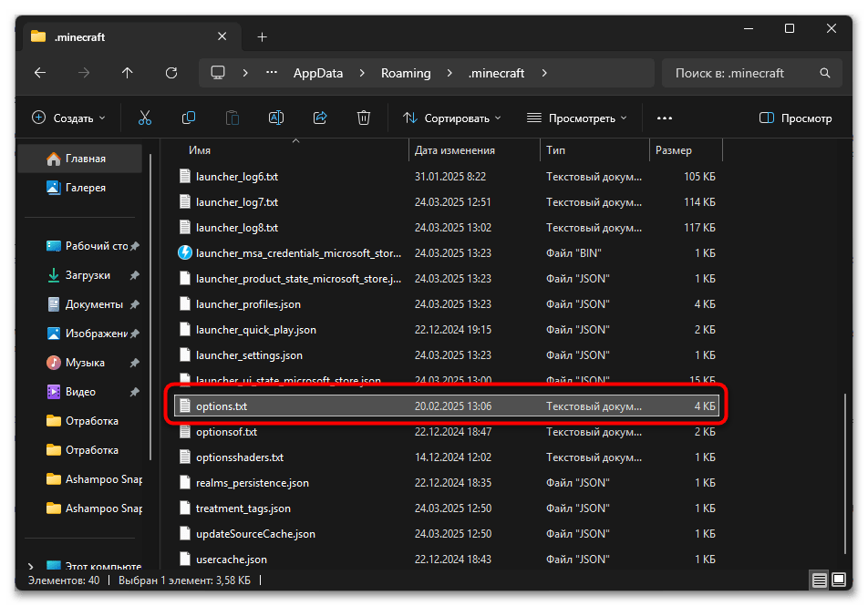The width and height of the screenshot is (868, 606).
Task: Switch to large thumbnails view icon in status bar
Action: click(x=839, y=580)
